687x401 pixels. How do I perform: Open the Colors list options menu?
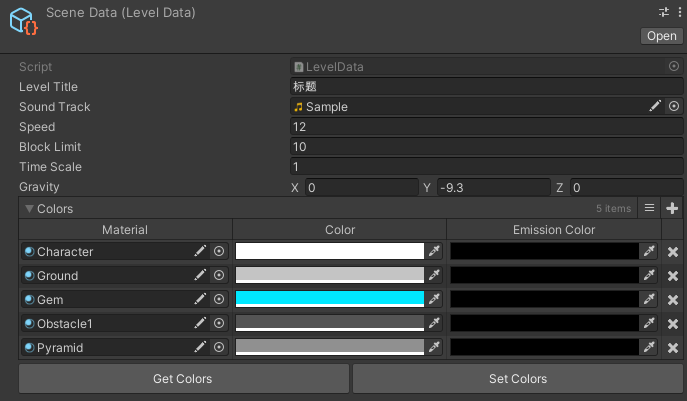[649, 208]
